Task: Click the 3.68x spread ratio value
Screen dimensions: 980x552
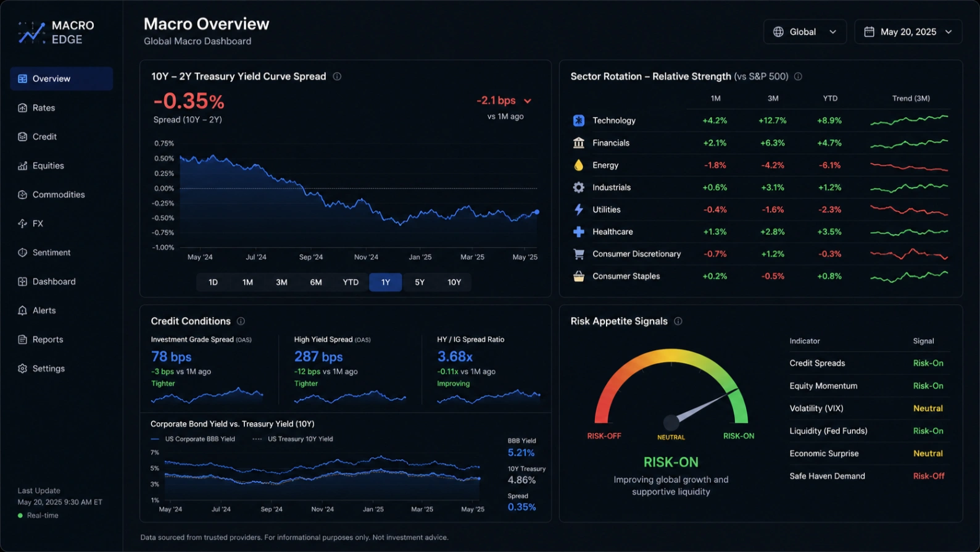Action: pyautogui.click(x=455, y=357)
